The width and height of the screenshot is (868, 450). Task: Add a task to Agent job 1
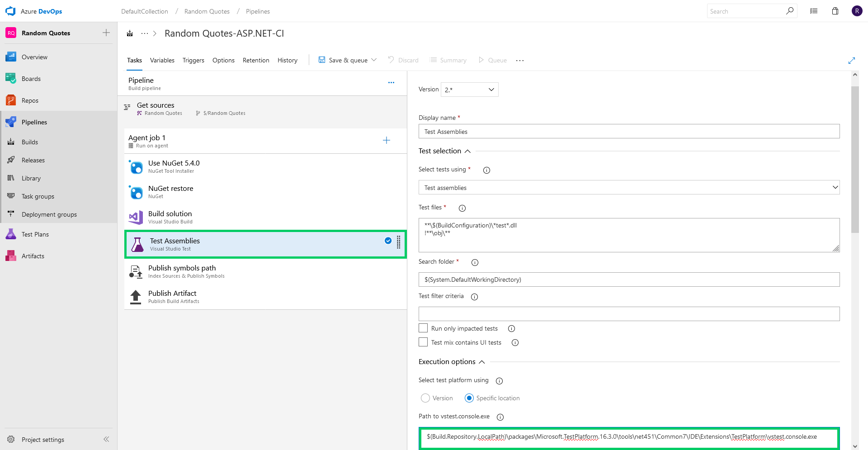(387, 140)
